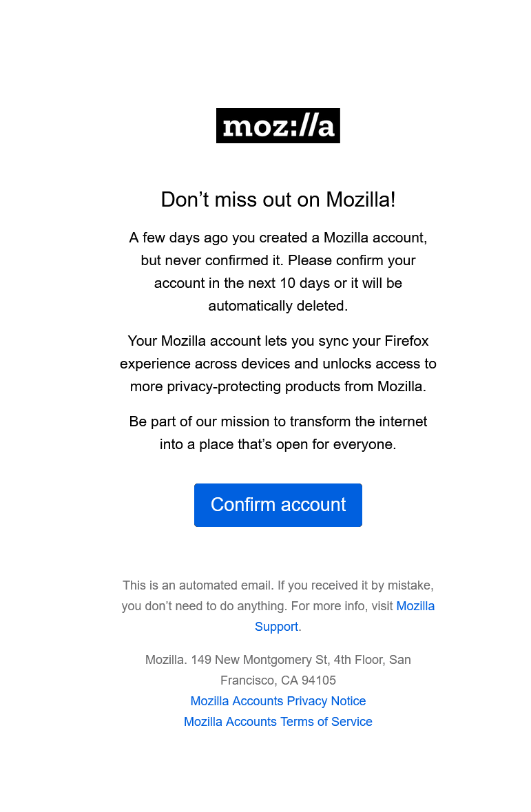531x812 pixels.
Task: Click the 'more privacy-protecting products' text line
Action: click(x=278, y=387)
